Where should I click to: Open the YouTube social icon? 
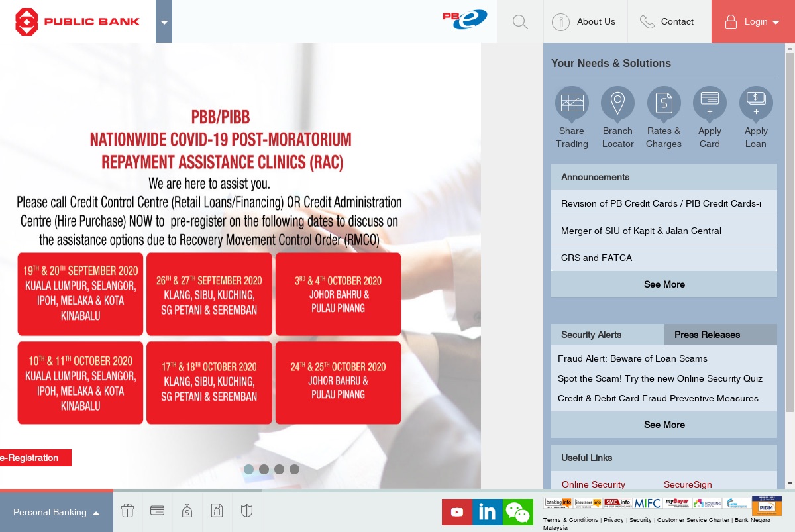point(456,512)
